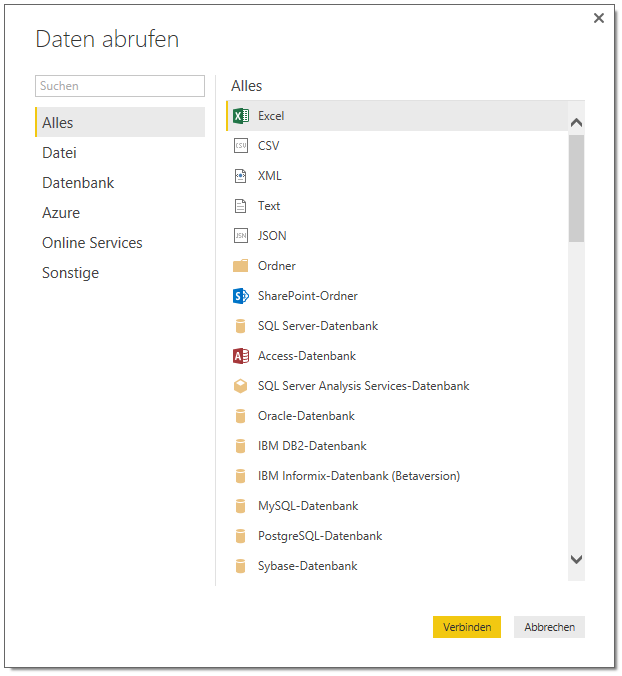Image resolution: width=622 pixels, height=676 pixels.
Task: Select the Ordner entry label
Action: (x=277, y=266)
